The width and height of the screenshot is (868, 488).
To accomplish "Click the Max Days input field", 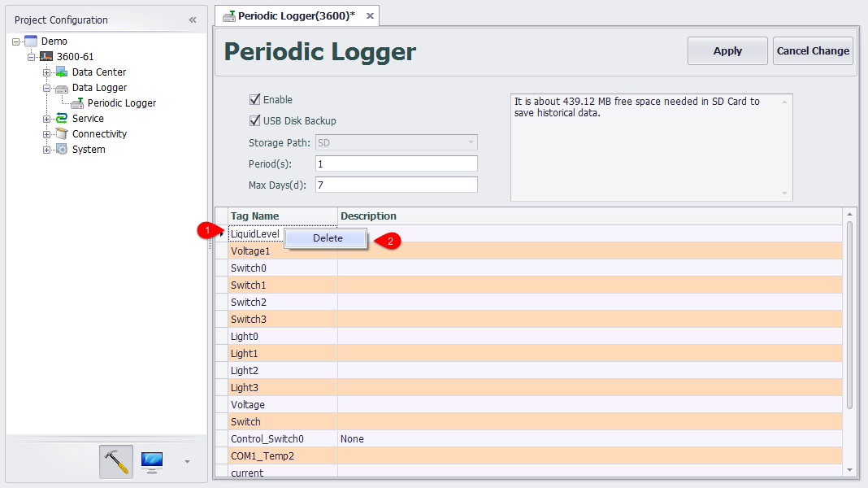I will (x=396, y=185).
